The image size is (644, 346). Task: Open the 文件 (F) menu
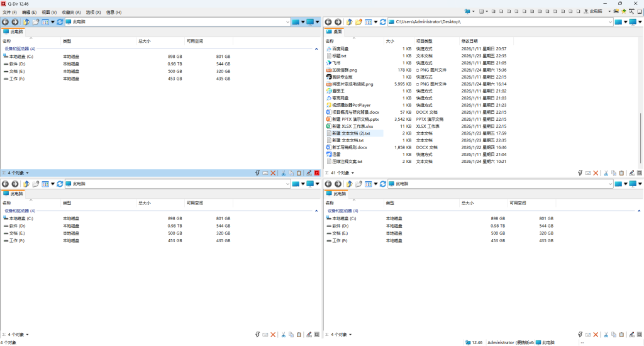tap(9, 12)
